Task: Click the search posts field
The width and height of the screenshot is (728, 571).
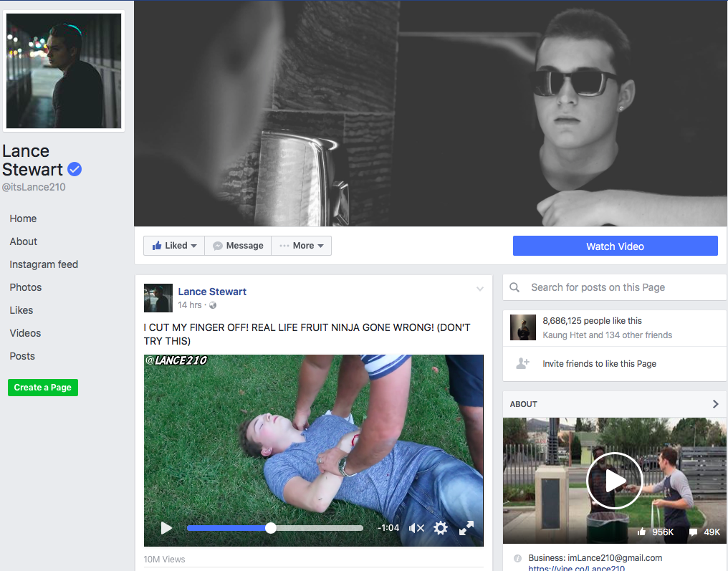Action: (615, 287)
